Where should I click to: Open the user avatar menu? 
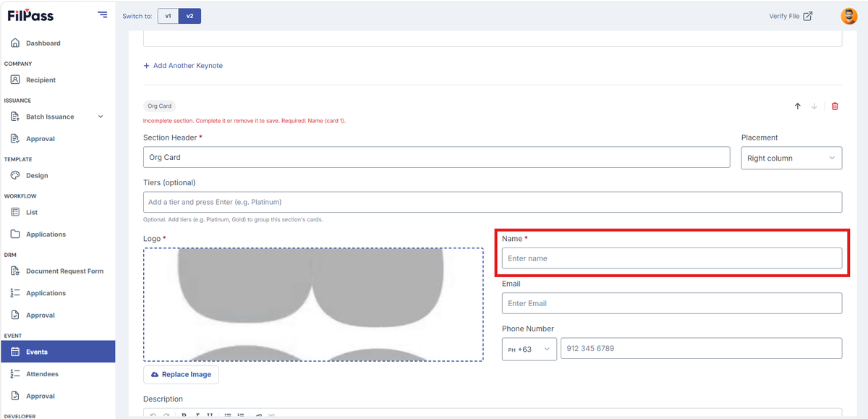[x=849, y=16]
